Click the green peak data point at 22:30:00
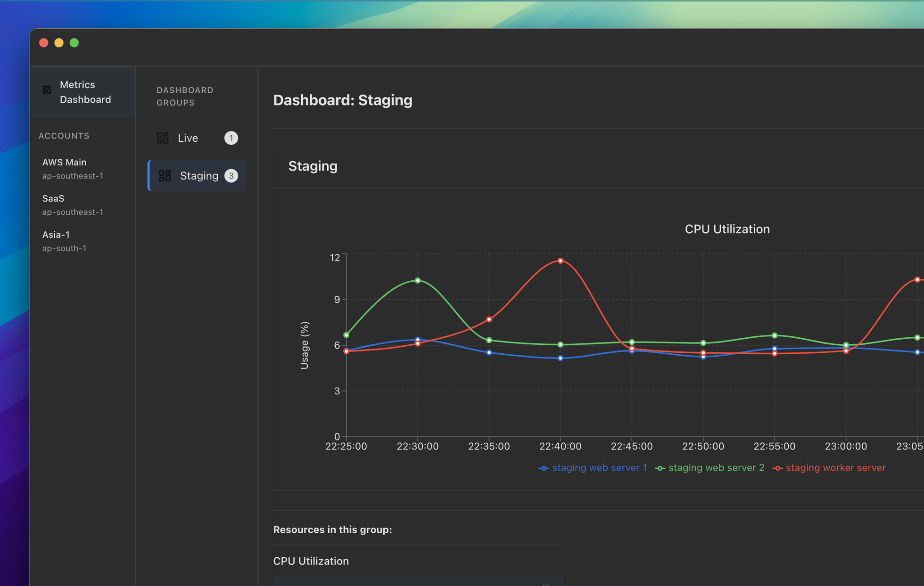The height and width of the screenshot is (586, 924). coord(418,280)
